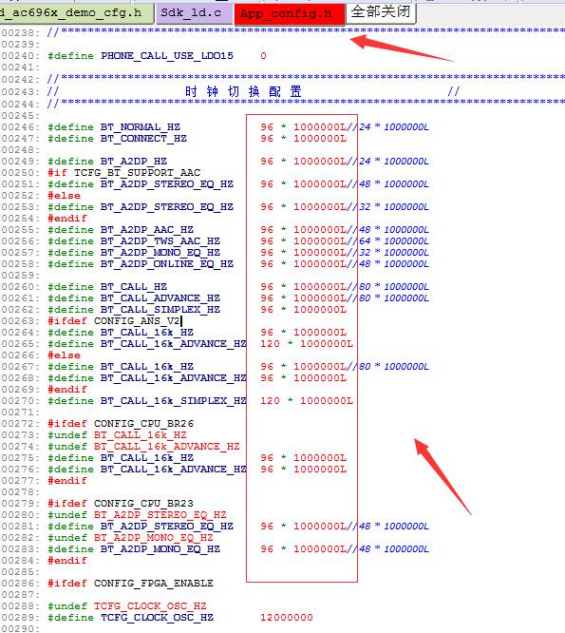This screenshot has height=633, width=565.
Task: Click the //64 * 1000000L comment on line 256
Action: click(387, 241)
